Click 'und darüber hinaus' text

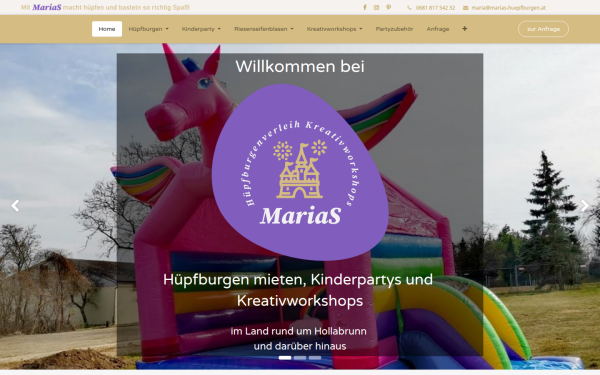[300, 346]
